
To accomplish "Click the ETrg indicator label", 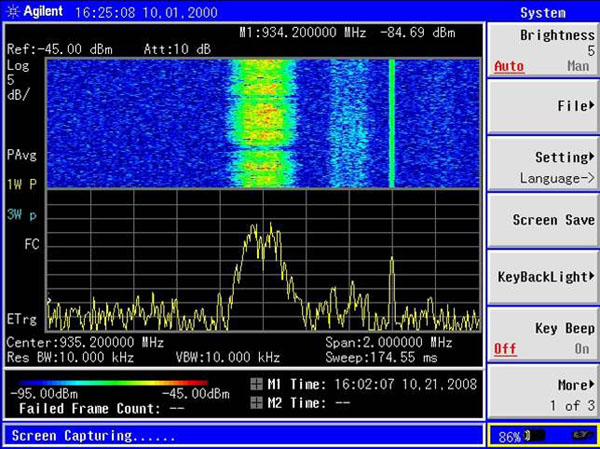I will pyautogui.click(x=22, y=320).
